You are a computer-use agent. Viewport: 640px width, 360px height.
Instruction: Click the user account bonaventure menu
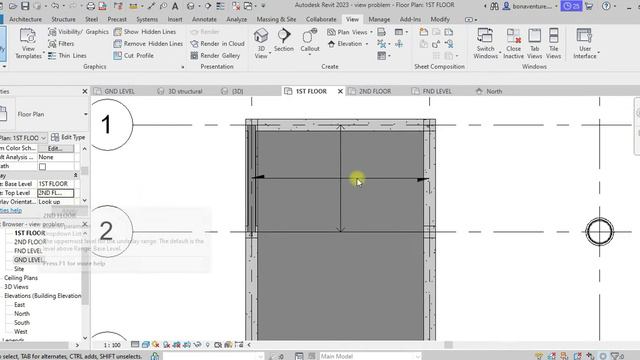(x=531, y=6)
